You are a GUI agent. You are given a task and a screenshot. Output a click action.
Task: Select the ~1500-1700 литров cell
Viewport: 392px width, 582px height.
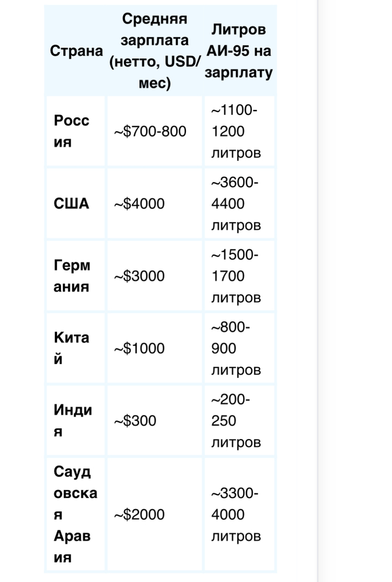(x=236, y=276)
